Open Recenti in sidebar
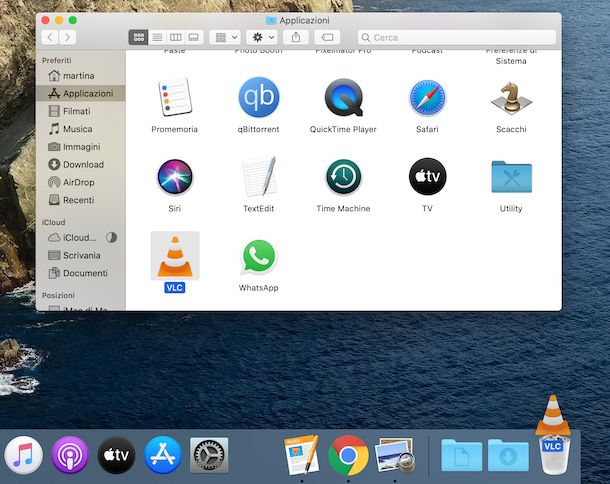The height and width of the screenshot is (484, 610). [x=81, y=200]
